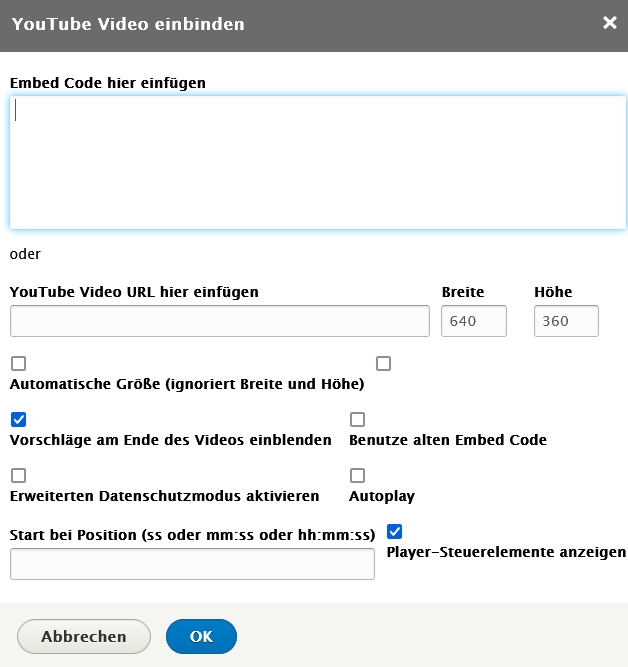Click the dialog title 'YouTube Video einbinden'

tap(128, 24)
